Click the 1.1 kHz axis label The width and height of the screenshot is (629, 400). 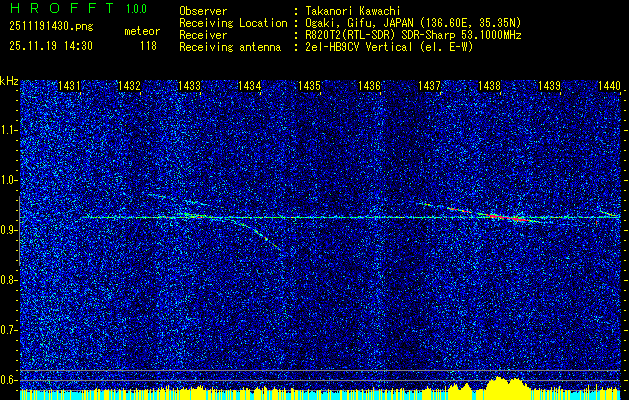click(x=9, y=130)
